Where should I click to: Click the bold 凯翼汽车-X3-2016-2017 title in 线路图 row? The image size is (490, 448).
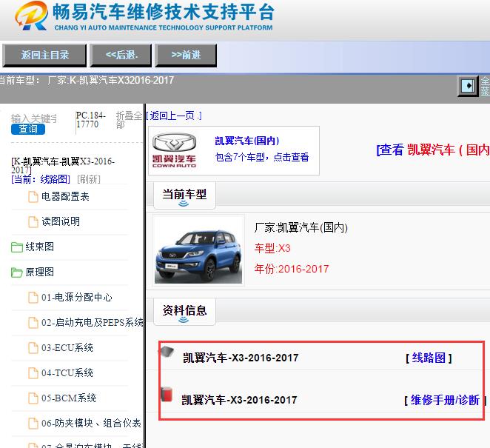(241, 358)
